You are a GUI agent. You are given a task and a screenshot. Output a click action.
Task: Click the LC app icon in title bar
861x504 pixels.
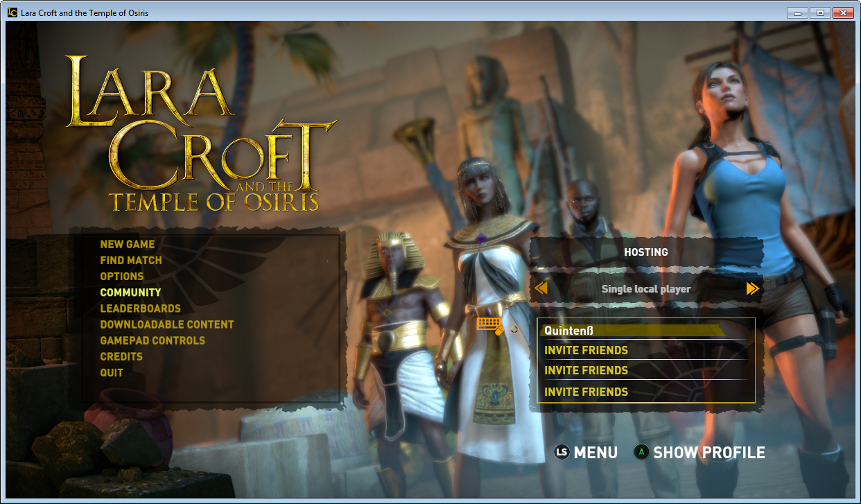point(12,12)
